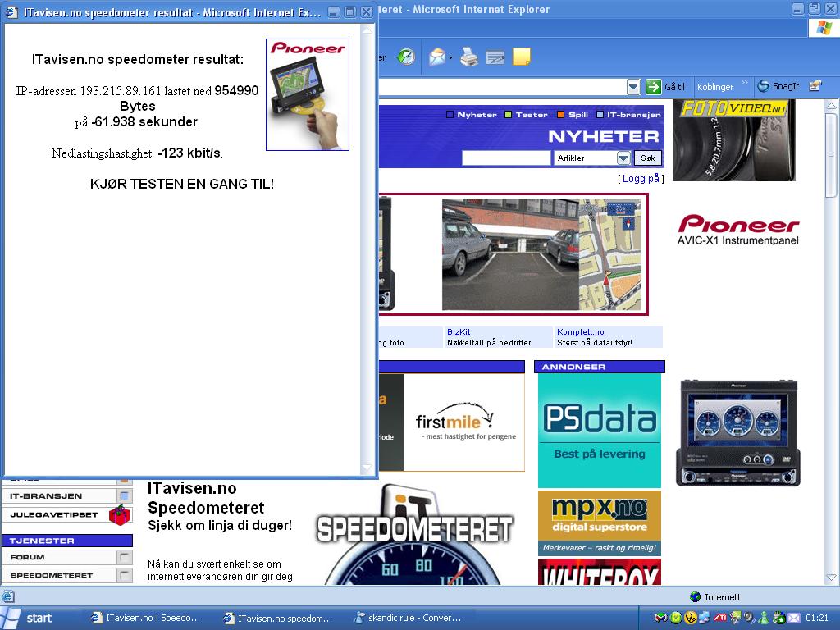840x630 pixels.
Task: Click the Internett globe icon in status bar
Action: 695,597
